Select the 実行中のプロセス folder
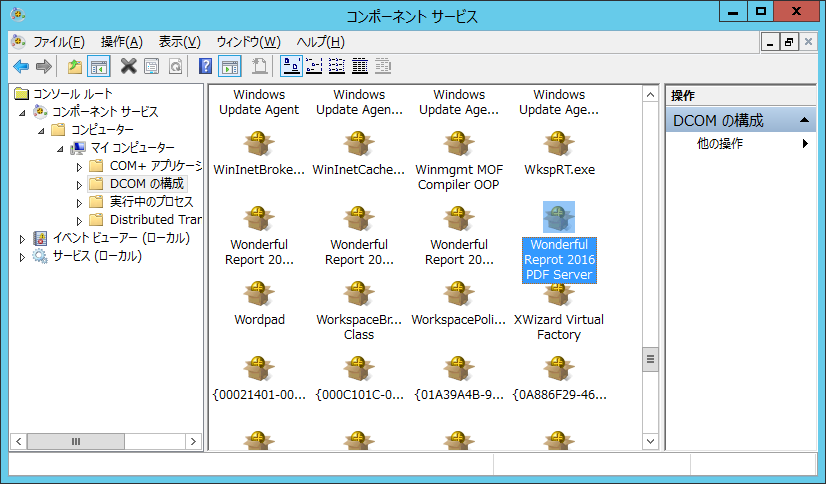This screenshot has width=826, height=484. pyautogui.click(x=151, y=202)
